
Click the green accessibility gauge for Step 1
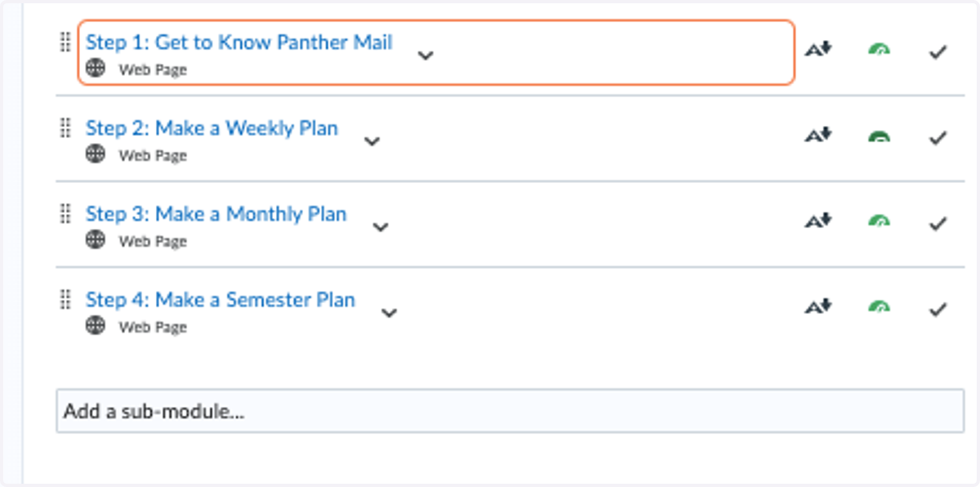879,51
